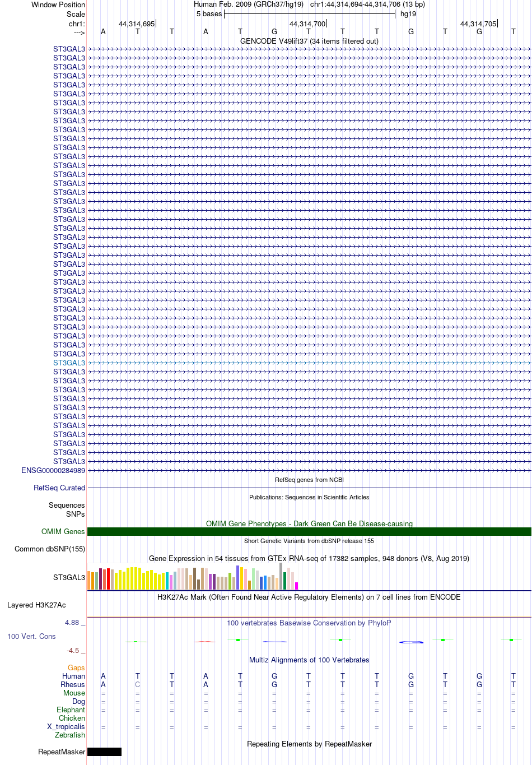532x765 pixels.
Task: Click the ---> strand direction indicator
Action: pyautogui.click(x=79, y=33)
